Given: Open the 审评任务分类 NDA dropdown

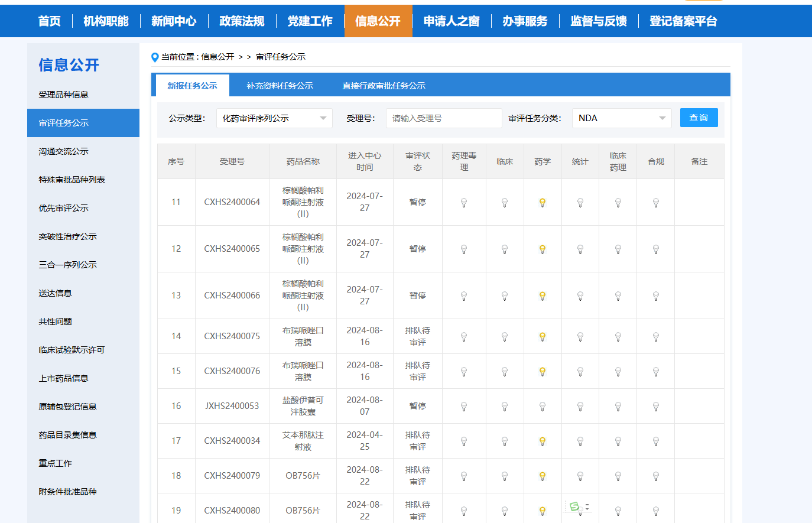Looking at the screenshot, I should point(622,118).
